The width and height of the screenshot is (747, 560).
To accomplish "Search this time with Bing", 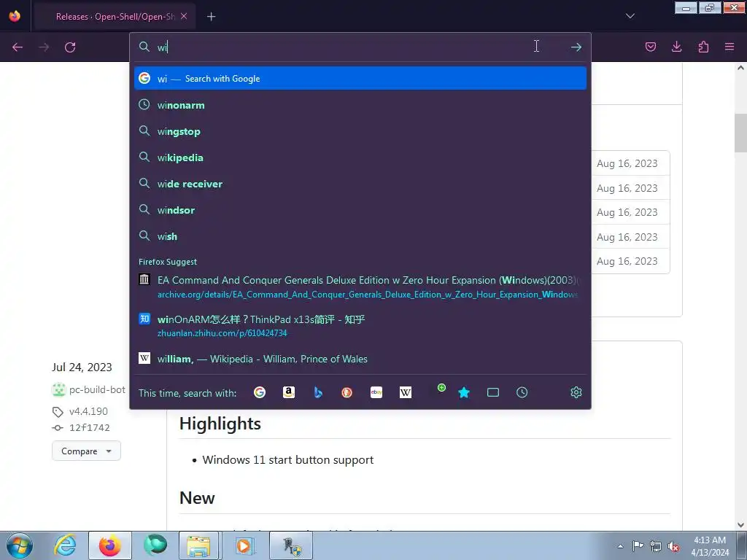I will 318,392.
